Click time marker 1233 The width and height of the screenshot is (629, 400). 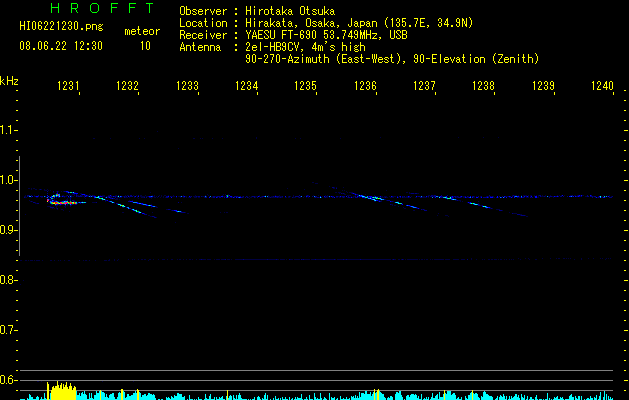click(187, 86)
